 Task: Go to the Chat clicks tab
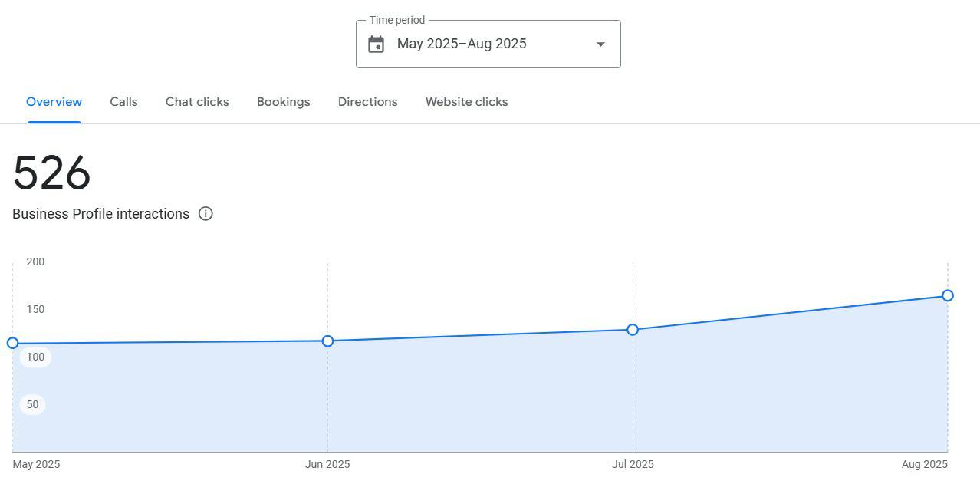pyautogui.click(x=197, y=102)
